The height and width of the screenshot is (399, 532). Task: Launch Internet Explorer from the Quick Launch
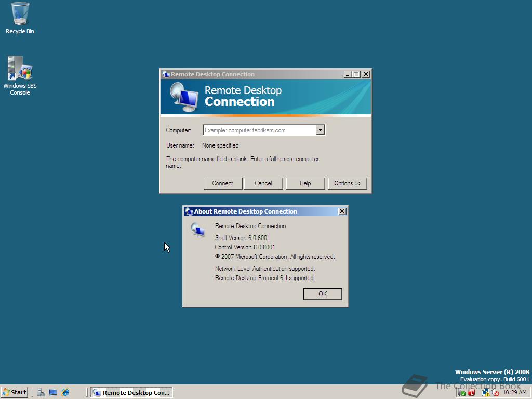point(65,393)
